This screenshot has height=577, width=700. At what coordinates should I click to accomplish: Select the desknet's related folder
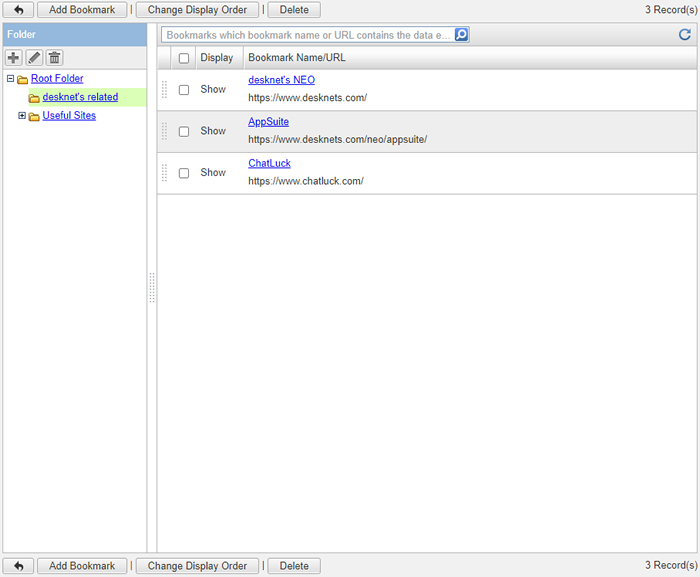80,97
